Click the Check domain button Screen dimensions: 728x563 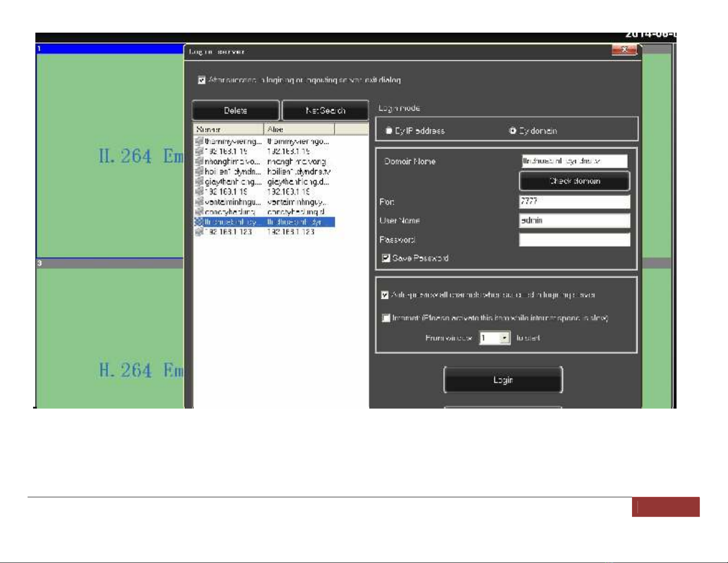(574, 181)
